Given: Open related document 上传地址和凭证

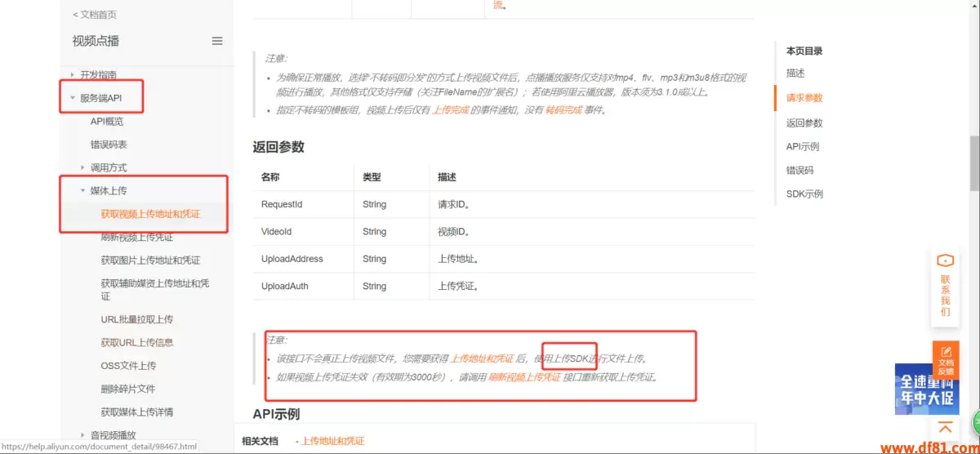Looking at the screenshot, I should click(332, 441).
